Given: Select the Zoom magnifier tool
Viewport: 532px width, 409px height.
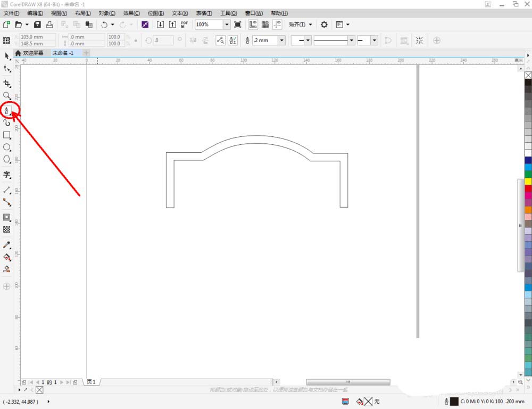Looking at the screenshot, I should pyautogui.click(x=7, y=96).
